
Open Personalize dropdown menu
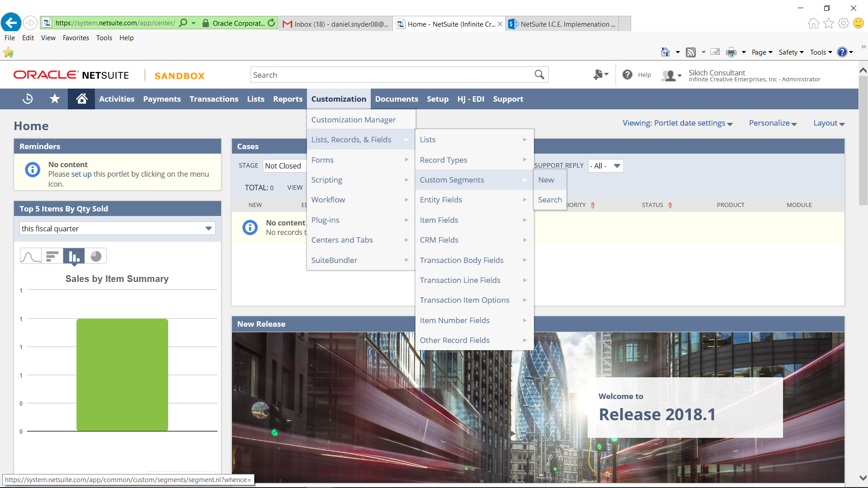[x=772, y=123]
